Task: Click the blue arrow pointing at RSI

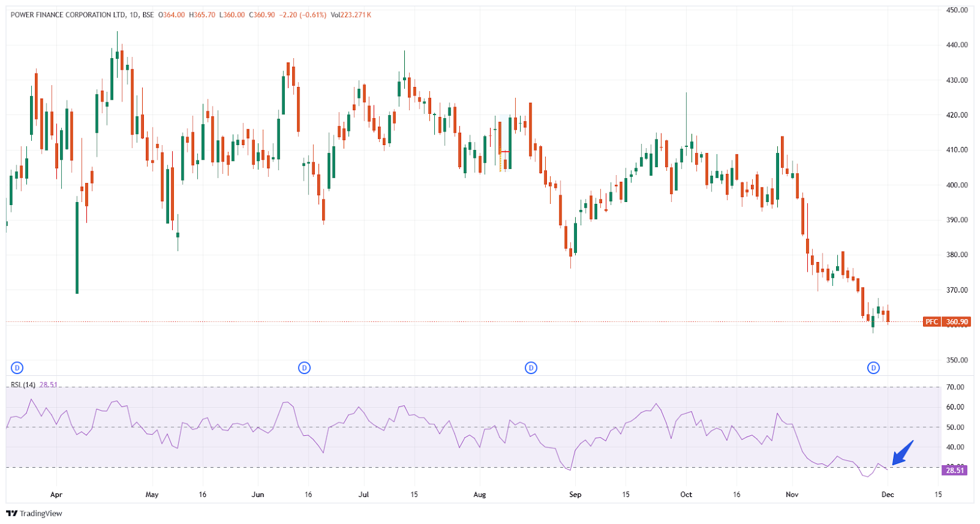Action: (902, 454)
